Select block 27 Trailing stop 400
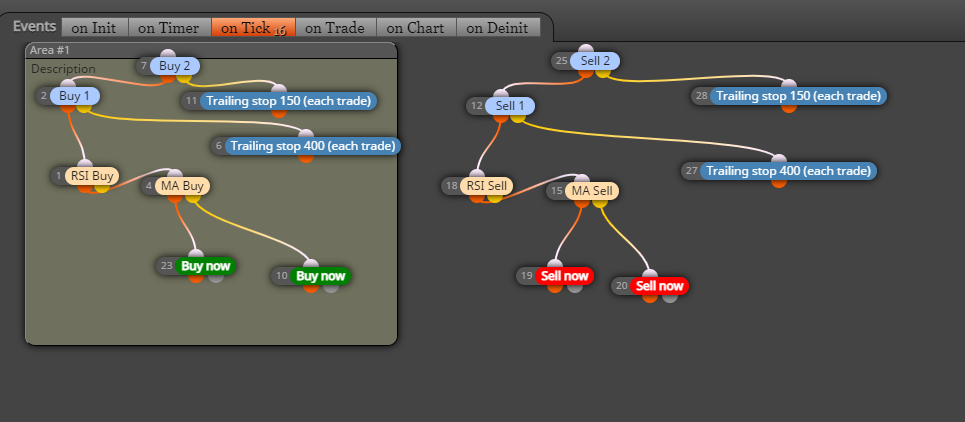The width and height of the screenshot is (965, 422). tap(788, 170)
